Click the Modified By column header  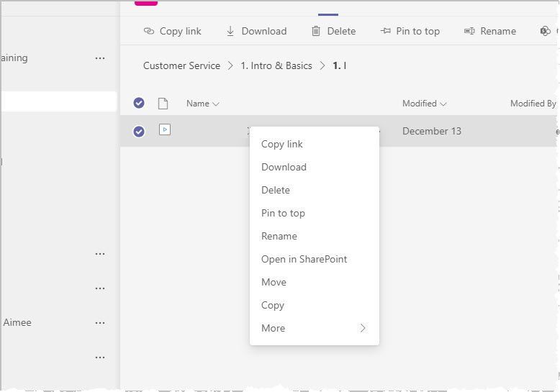[x=533, y=104]
